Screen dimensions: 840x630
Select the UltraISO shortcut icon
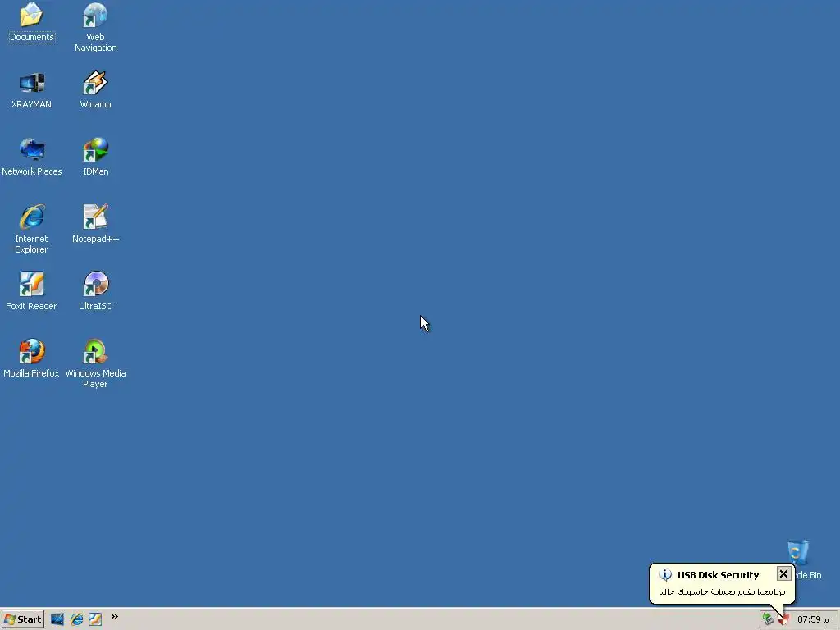[95, 285]
